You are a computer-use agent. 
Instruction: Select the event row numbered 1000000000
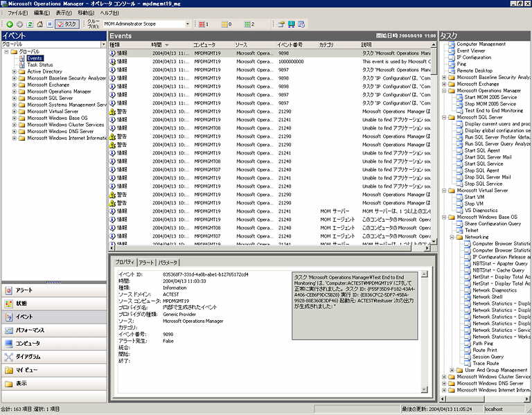(x=269, y=62)
